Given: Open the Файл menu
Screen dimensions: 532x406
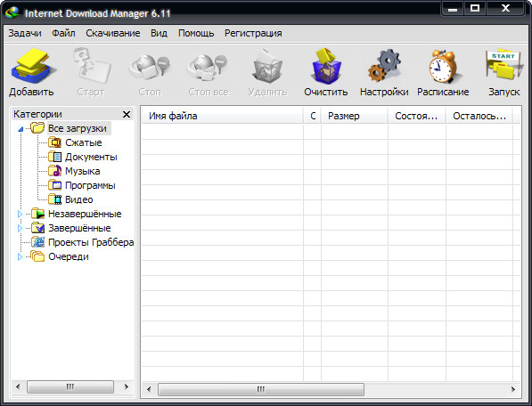Looking at the screenshot, I should pyautogui.click(x=63, y=33).
